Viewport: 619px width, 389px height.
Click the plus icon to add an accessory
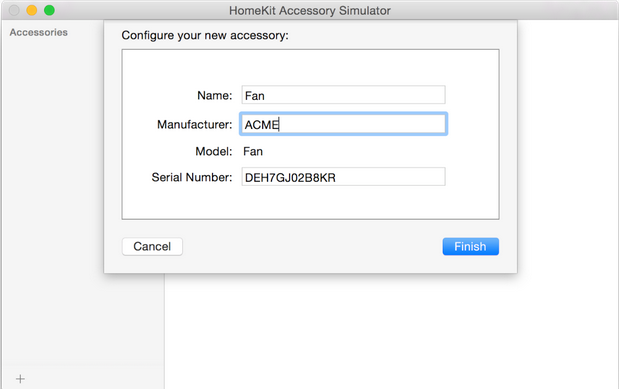click(x=20, y=379)
